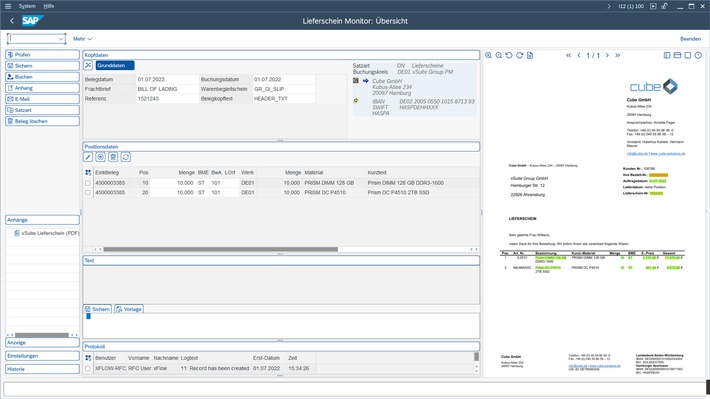
Task: Open the hamburger menu in the title bar
Action: [8, 6]
